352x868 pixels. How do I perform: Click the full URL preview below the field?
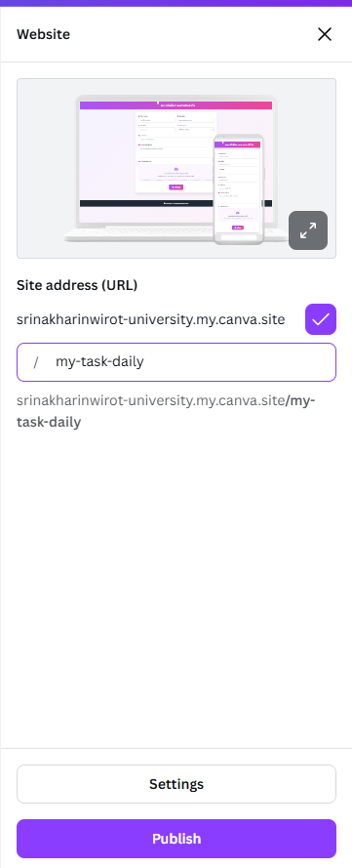(x=166, y=411)
